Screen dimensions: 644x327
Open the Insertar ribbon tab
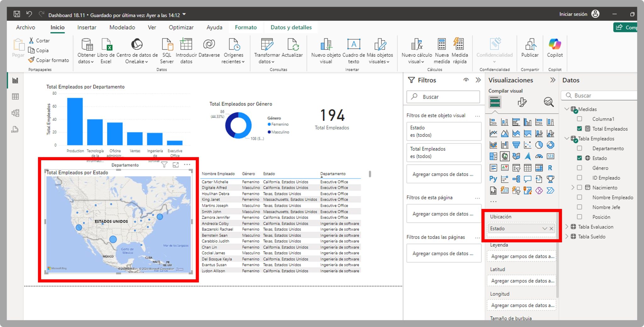point(86,27)
